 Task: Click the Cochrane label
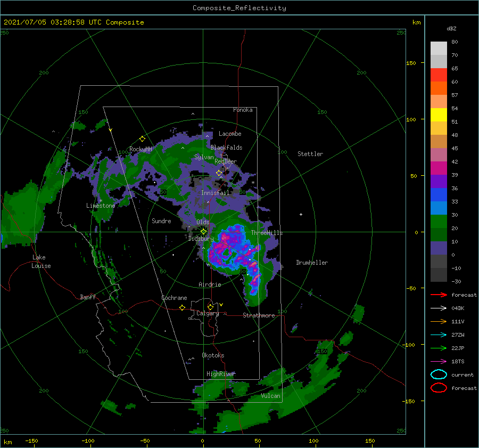point(174,298)
